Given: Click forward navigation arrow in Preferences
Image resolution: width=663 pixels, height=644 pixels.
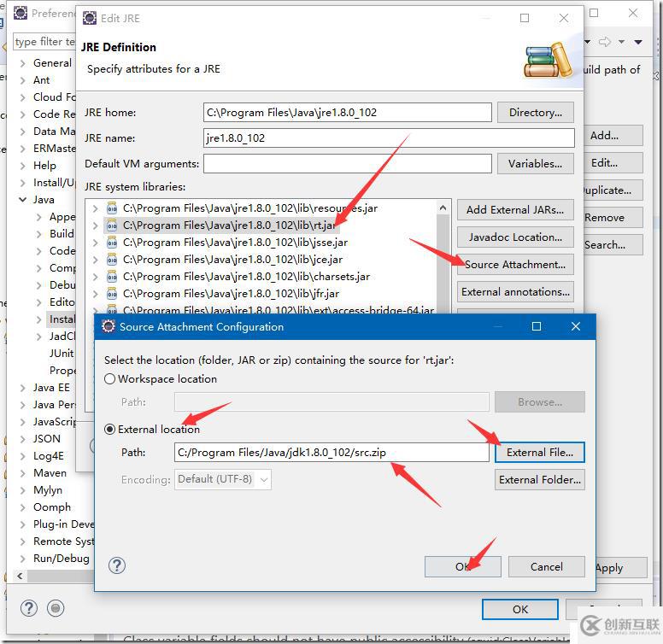Looking at the screenshot, I should 605,41.
